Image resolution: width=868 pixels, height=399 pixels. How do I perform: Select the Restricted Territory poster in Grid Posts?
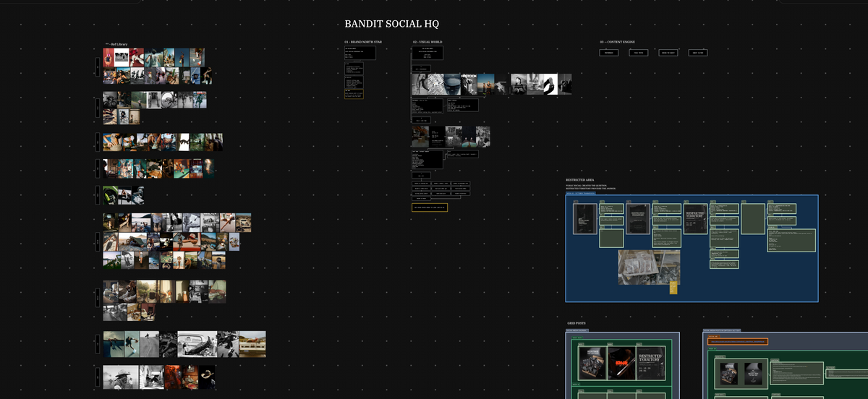pos(650,363)
